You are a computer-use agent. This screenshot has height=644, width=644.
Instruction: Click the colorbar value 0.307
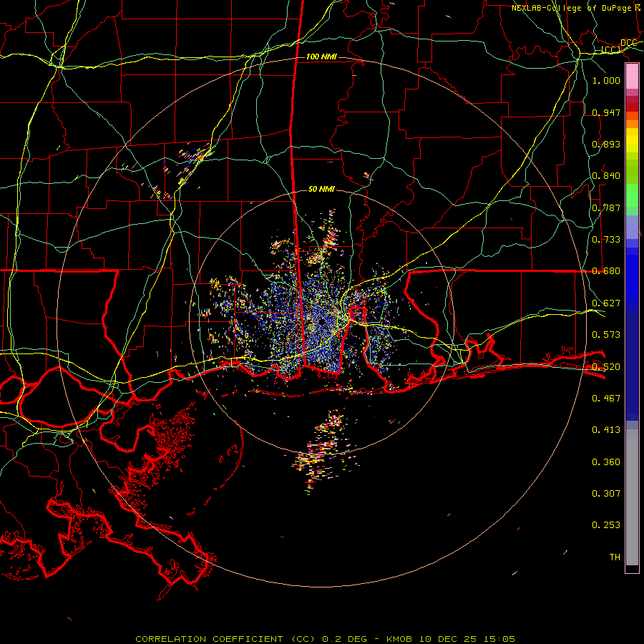(x=606, y=494)
